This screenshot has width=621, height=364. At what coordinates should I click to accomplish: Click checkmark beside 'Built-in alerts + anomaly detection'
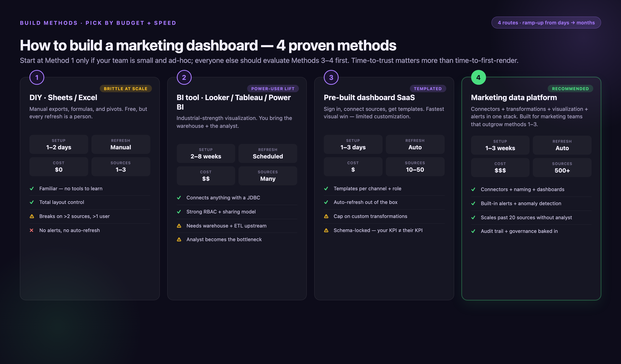point(473,204)
